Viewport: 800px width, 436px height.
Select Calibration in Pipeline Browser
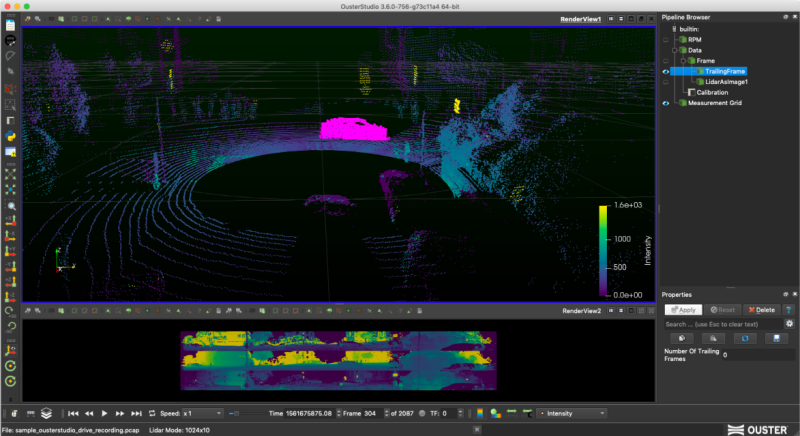point(712,93)
